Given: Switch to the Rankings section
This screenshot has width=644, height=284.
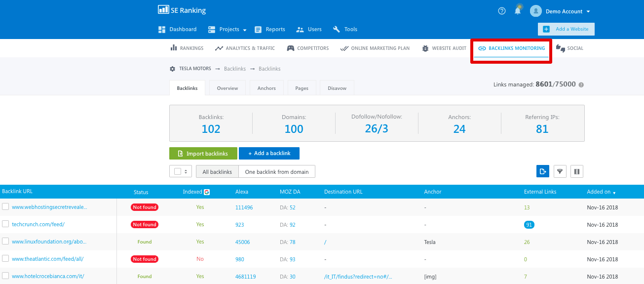Looking at the screenshot, I should [187, 48].
